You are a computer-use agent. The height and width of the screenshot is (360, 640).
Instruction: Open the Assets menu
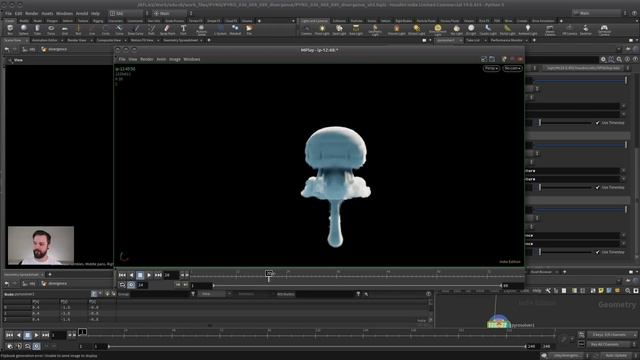pos(47,13)
